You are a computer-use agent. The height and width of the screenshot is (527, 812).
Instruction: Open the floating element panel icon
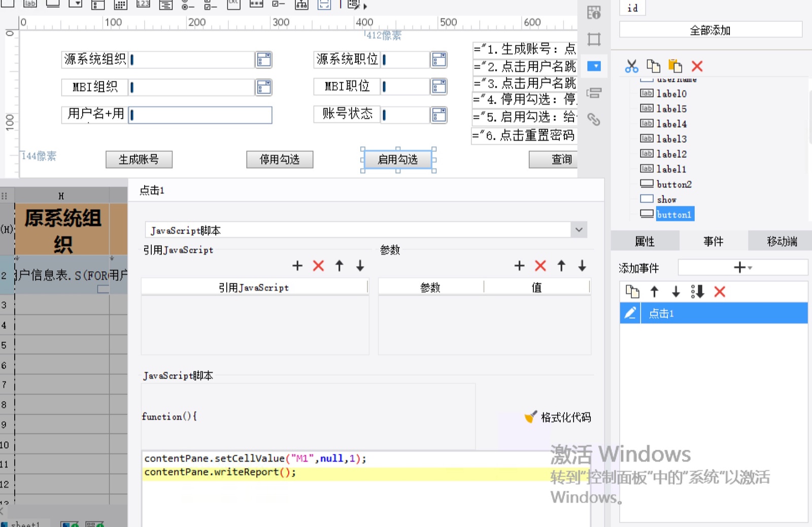(x=594, y=39)
